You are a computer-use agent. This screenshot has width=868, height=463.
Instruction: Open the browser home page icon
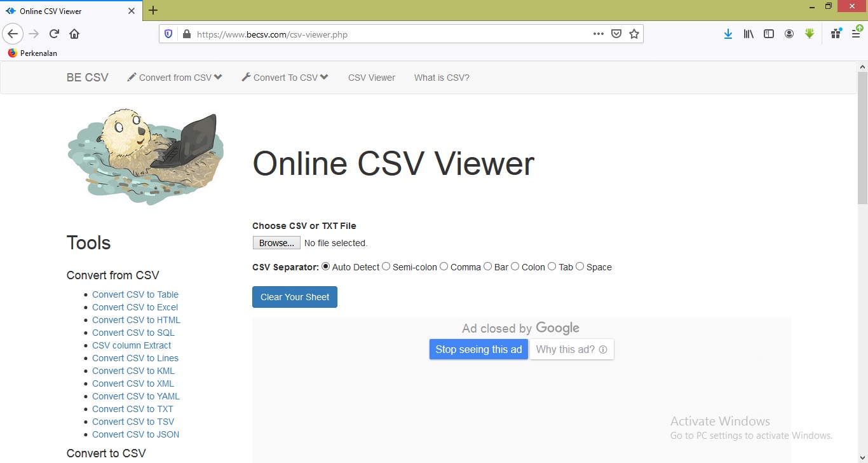click(74, 34)
